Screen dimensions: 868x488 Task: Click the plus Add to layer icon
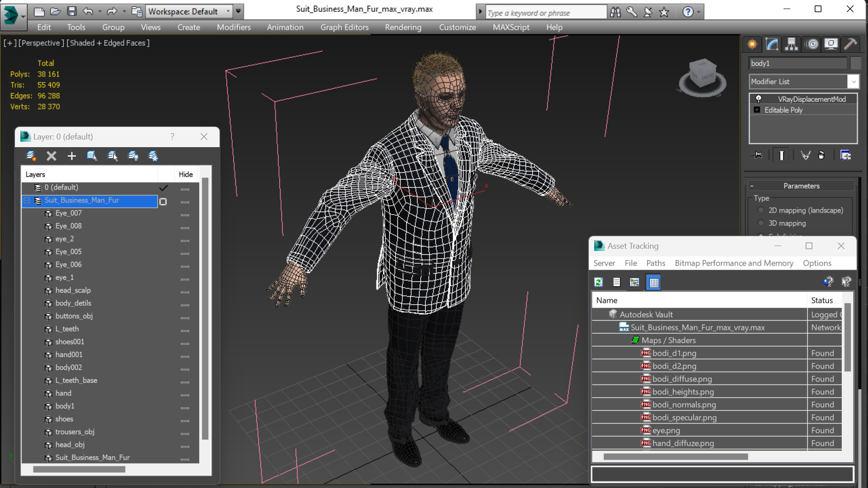pos(71,156)
